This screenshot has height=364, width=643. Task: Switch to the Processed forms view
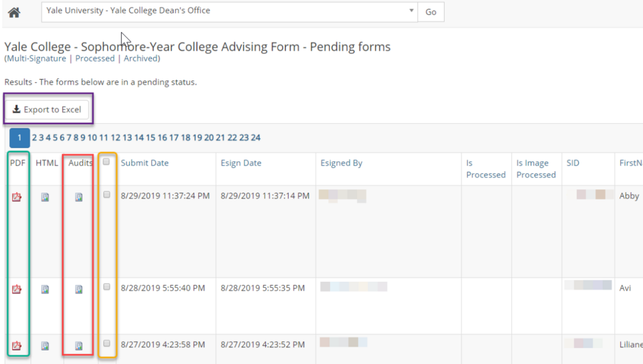click(x=95, y=59)
